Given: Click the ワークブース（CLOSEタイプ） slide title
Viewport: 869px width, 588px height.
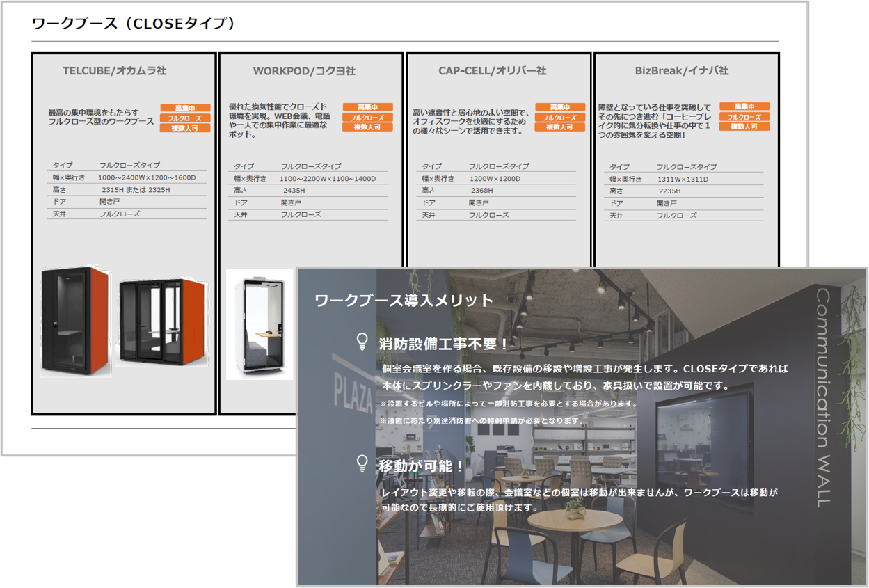Looking at the screenshot, I should pyautogui.click(x=134, y=23).
